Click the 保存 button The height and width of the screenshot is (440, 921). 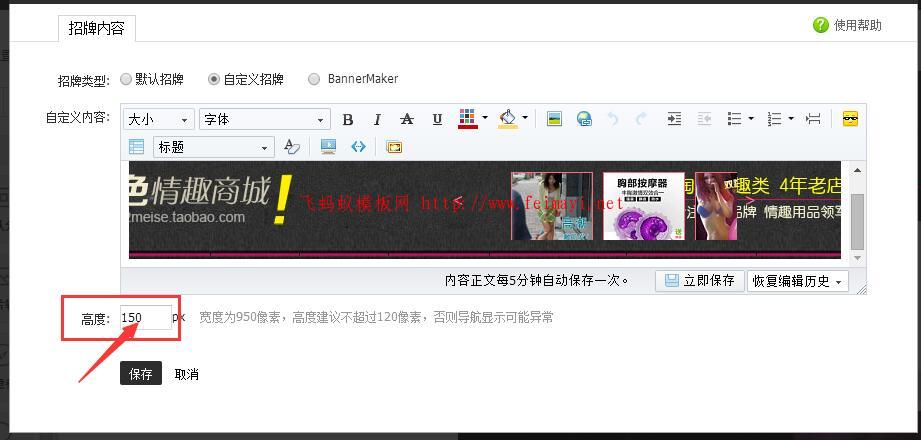tap(141, 374)
